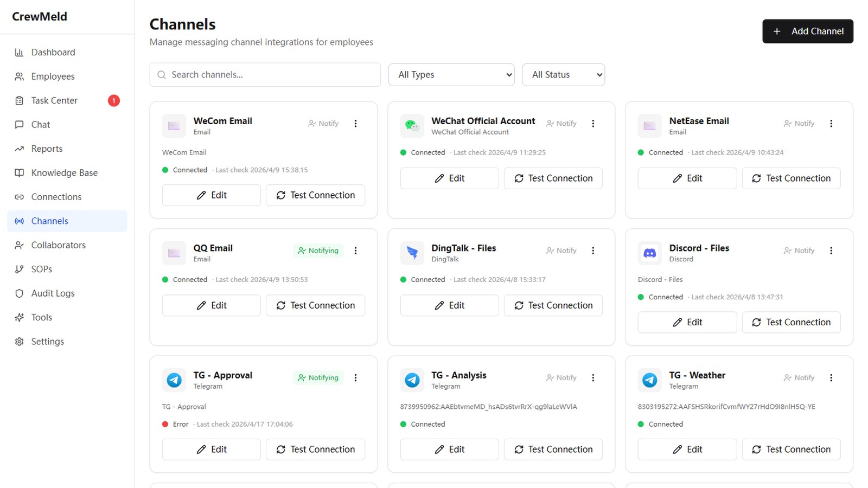The width and height of the screenshot is (868, 488).
Task: Open Task Center from sidebar
Action: pyautogui.click(x=67, y=100)
